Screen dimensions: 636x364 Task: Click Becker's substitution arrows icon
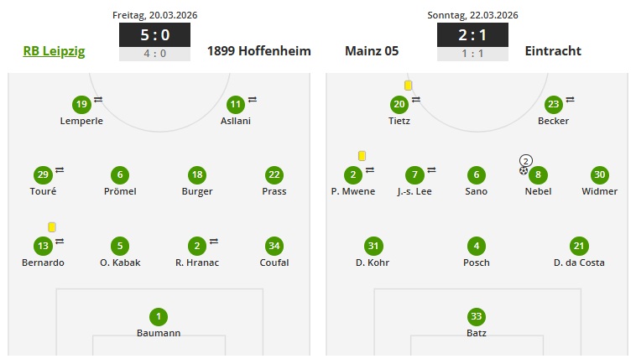click(571, 100)
